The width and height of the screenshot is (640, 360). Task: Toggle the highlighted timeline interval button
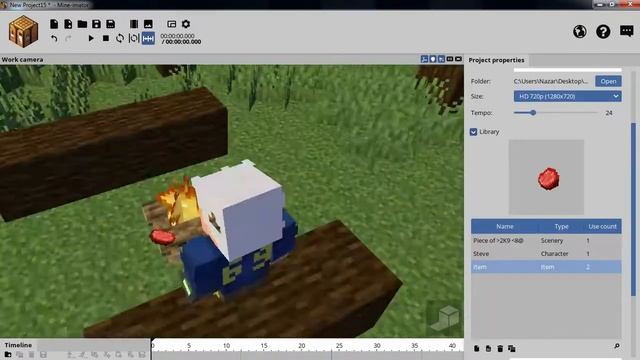click(x=148, y=38)
